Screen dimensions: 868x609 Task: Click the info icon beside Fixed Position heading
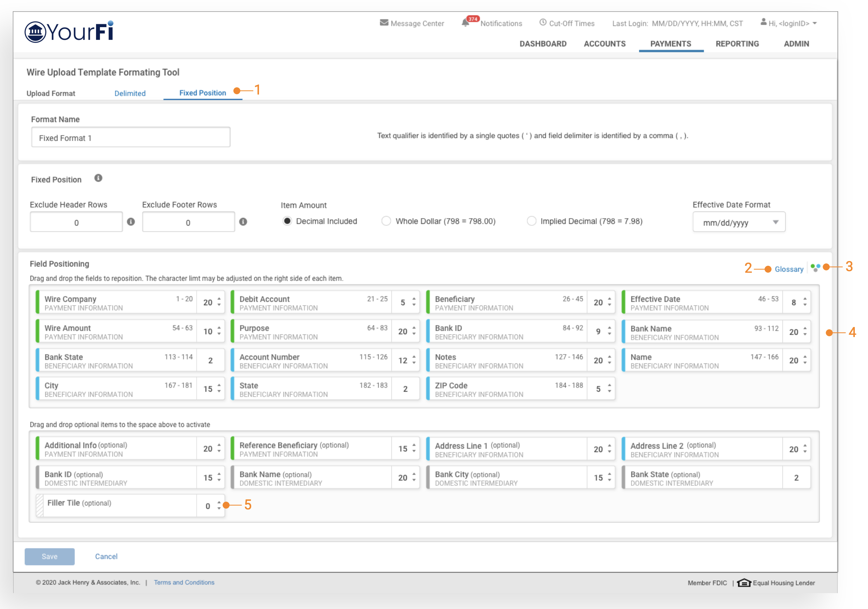click(98, 178)
